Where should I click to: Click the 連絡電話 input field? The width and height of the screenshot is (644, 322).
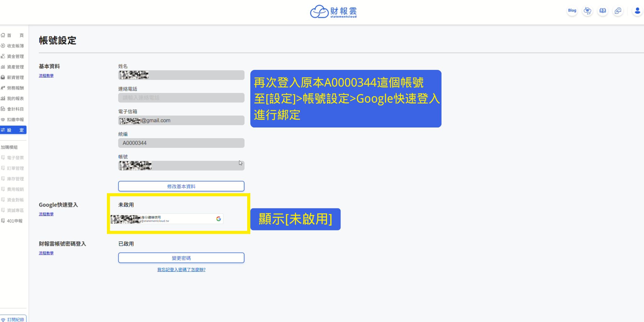pyautogui.click(x=181, y=98)
